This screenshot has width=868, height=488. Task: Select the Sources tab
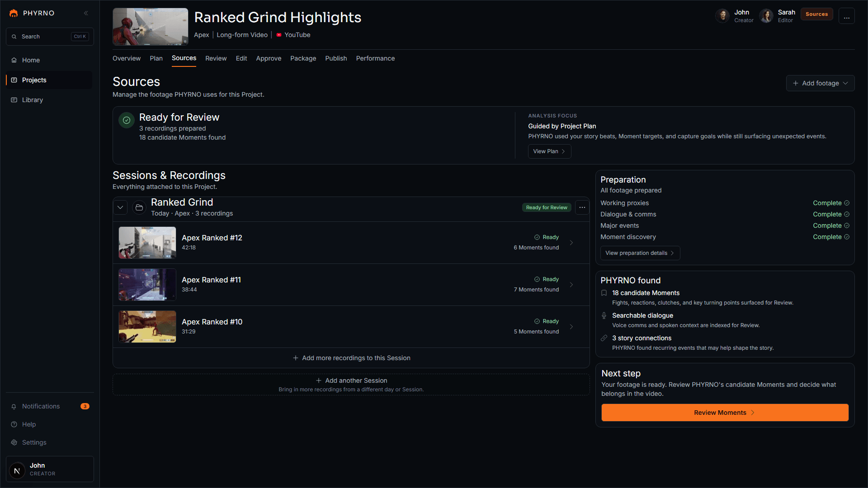[x=184, y=58]
